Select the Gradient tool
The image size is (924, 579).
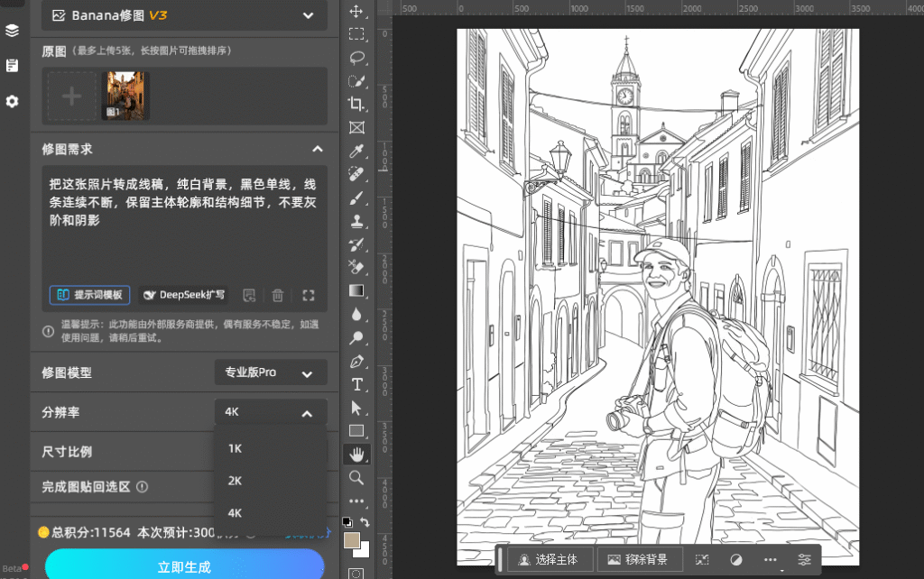(356, 291)
